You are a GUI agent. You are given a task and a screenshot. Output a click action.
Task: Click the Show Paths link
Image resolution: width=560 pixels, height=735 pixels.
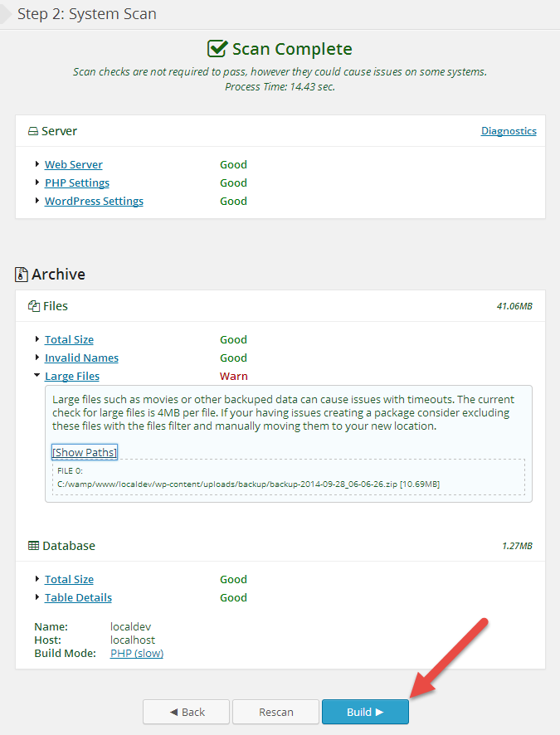tap(85, 452)
